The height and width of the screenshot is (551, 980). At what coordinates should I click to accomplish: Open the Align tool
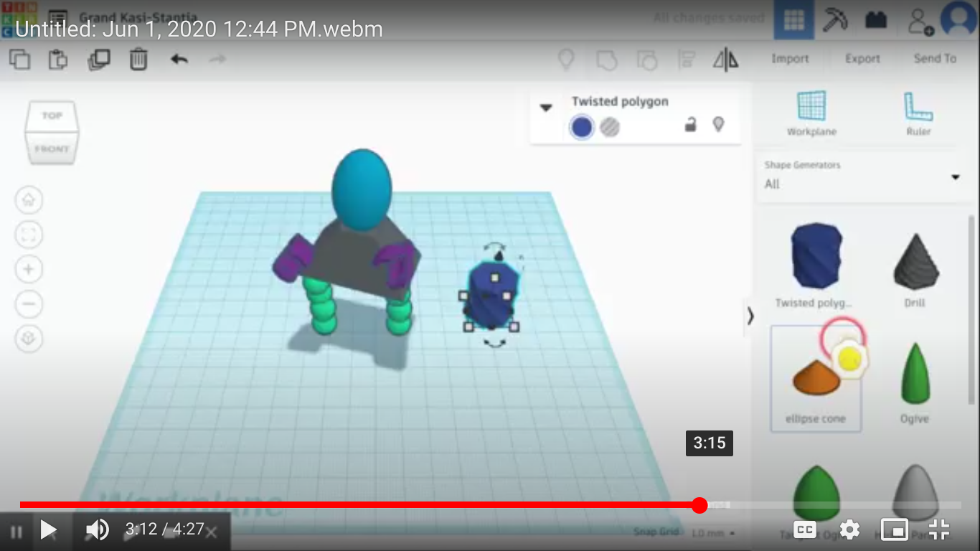687,60
